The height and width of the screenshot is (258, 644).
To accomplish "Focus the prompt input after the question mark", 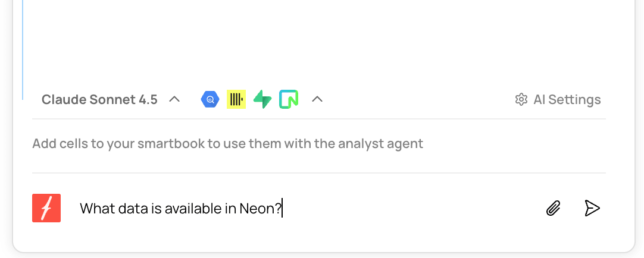I will [x=357, y=209].
